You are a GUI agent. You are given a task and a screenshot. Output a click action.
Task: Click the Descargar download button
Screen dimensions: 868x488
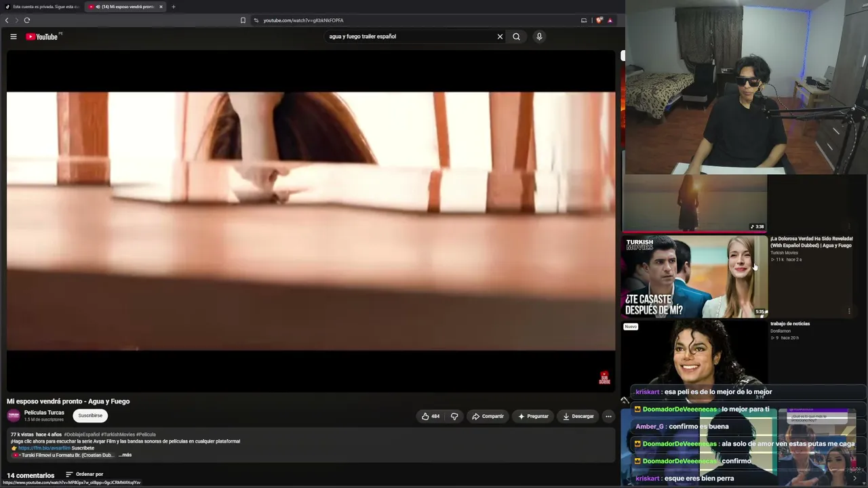tap(578, 416)
